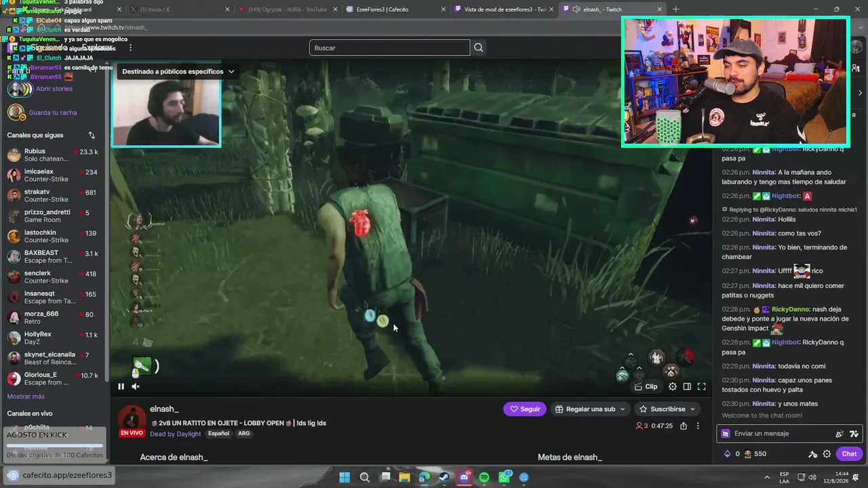Open prizzo_andretti channel from sidebar
This screenshot has width=868, height=488.
54,216
